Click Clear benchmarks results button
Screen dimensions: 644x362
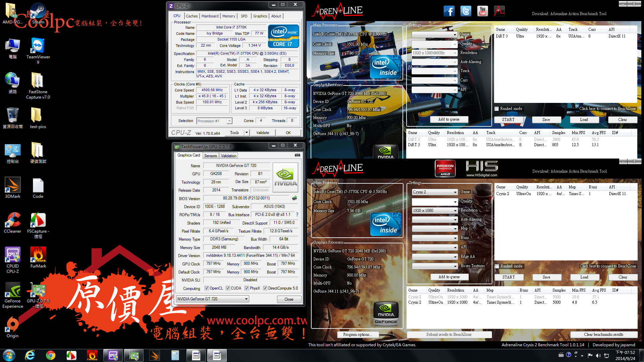[603, 335]
